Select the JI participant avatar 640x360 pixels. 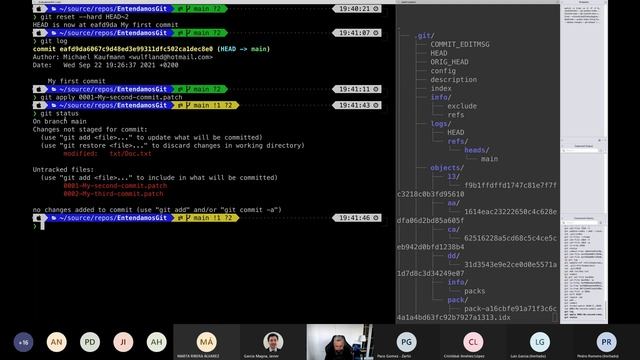tap(123, 342)
